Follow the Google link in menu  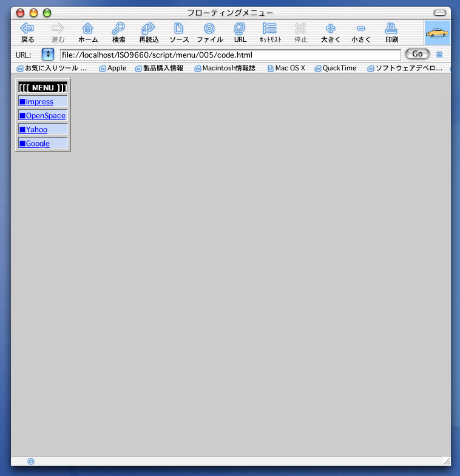tap(35, 144)
